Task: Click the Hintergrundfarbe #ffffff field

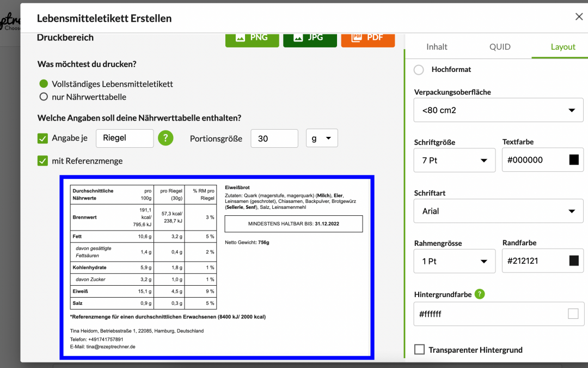Action: 499,314
